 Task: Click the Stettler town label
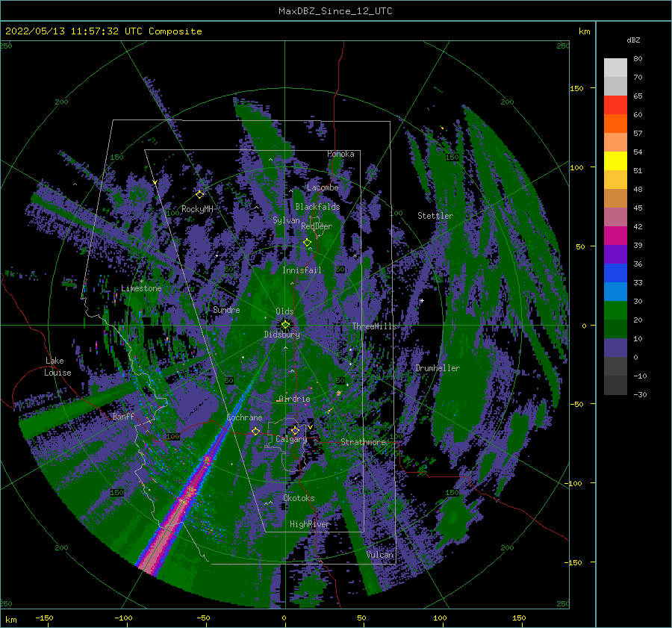[435, 216]
